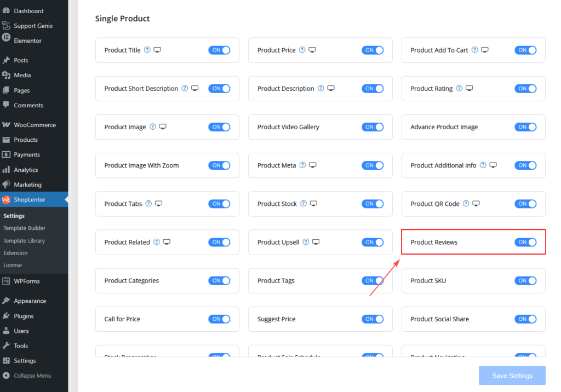Click the WPForms sidebar icon
The height and width of the screenshot is (392, 561).
click(x=8, y=281)
